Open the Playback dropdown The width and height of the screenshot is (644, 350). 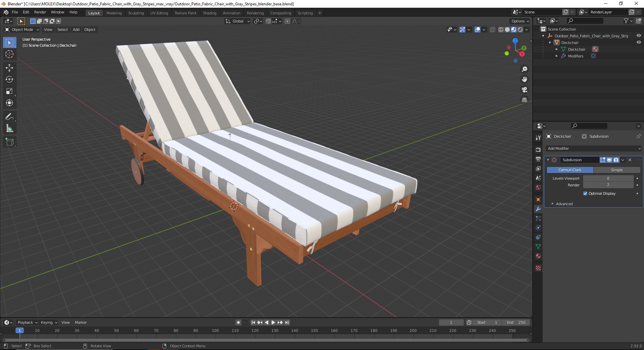pyautogui.click(x=27, y=322)
